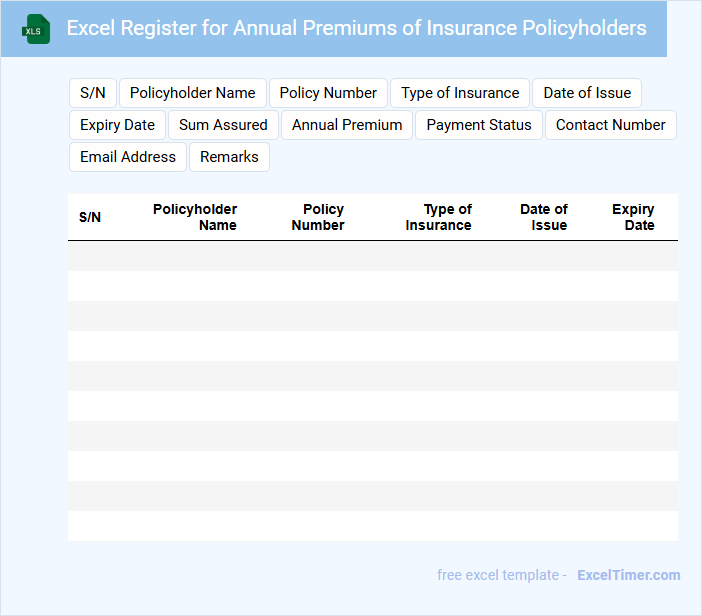The image size is (702, 616).
Task: Click the green XLS file icon
Action: [36, 29]
